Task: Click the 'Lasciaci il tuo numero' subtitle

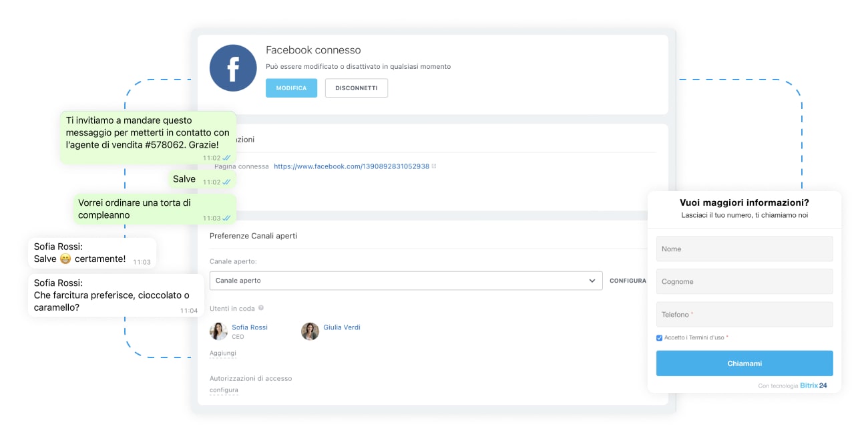Action: tap(744, 215)
